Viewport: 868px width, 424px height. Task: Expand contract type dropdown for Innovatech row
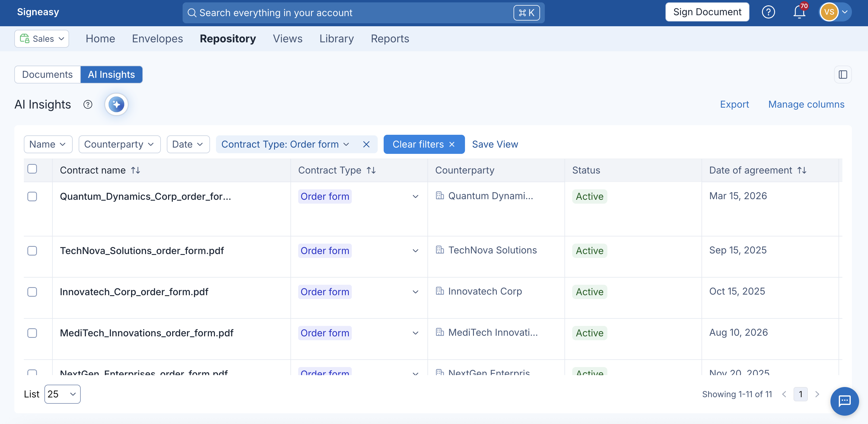point(416,292)
